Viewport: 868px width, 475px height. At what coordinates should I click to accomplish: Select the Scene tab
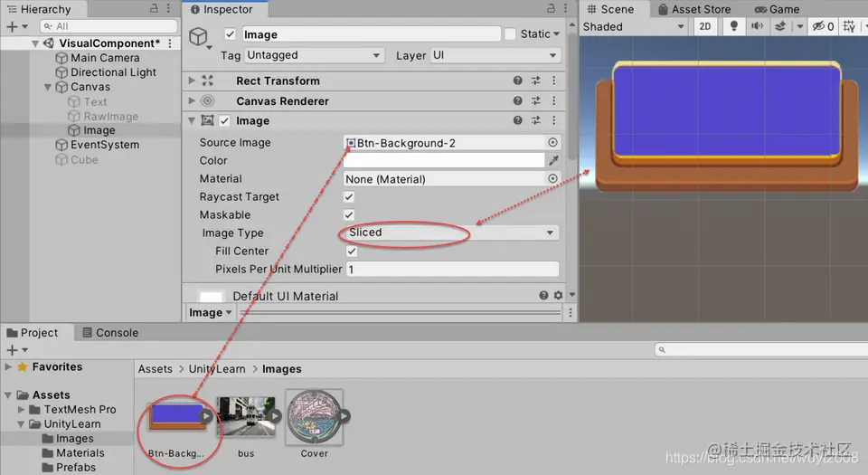[610, 9]
